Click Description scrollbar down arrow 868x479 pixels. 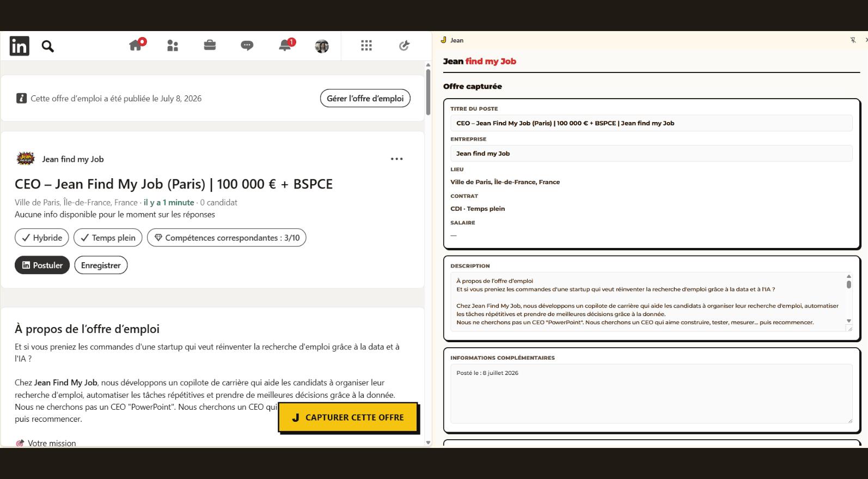click(x=848, y=321)
